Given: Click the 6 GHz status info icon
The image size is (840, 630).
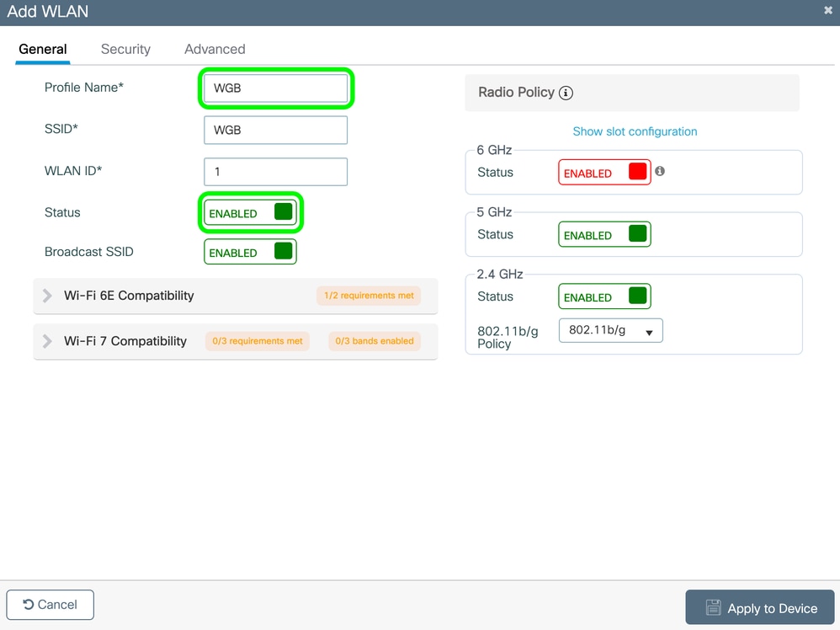Looking at the screenshot, I should click(660, 171).
